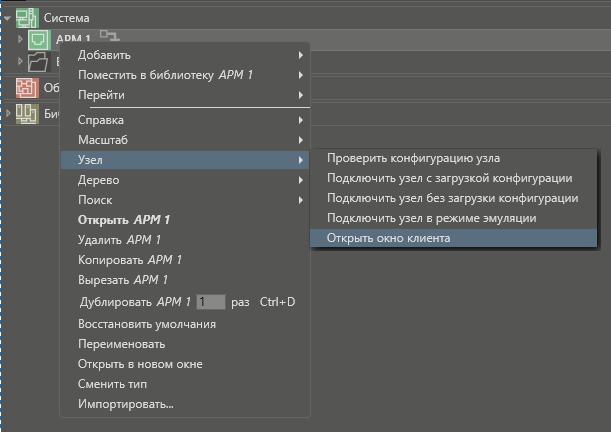Click Импортировать... menu entry
Image resolution: width=611 pixels, height=432 pixels.
[126, 404]
